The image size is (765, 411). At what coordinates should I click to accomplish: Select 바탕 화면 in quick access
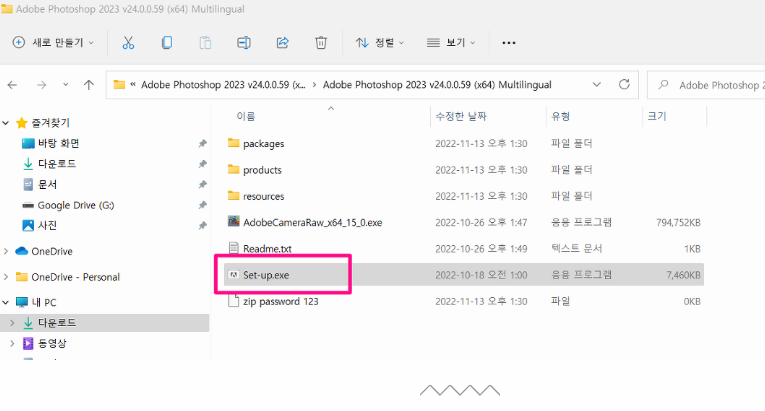[x=59, y=144]
